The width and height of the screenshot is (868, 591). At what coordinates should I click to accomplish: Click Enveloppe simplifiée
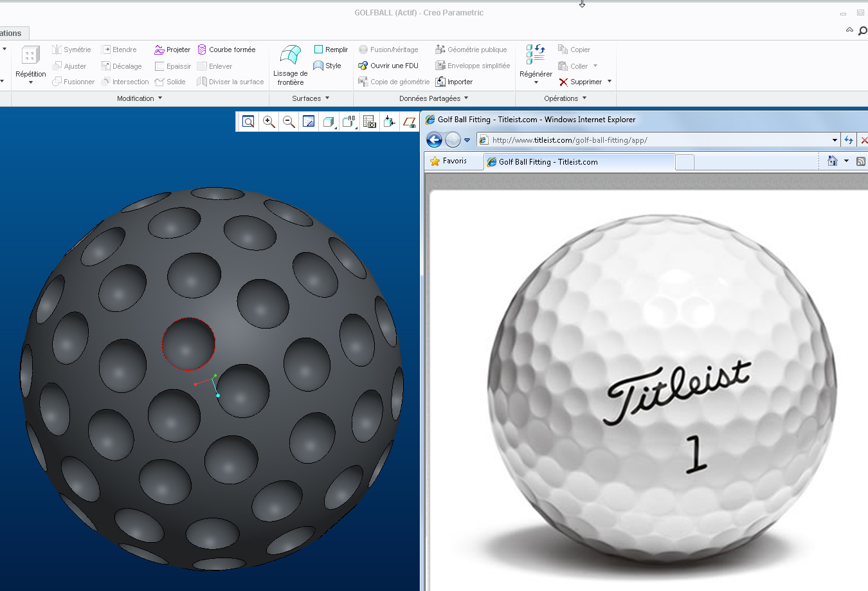coord(473,66)
